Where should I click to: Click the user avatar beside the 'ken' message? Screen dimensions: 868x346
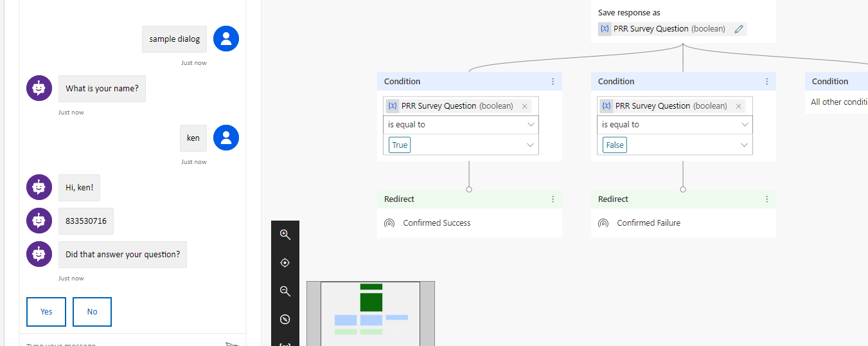tap(226, 138)
